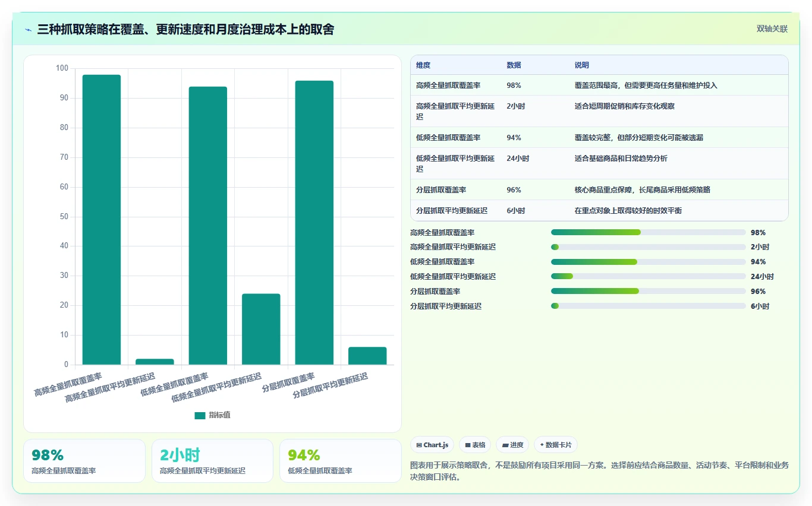
Task: Click the 高频全量抓取平均更新延迟 bar in chart
Action: [155, 362]
